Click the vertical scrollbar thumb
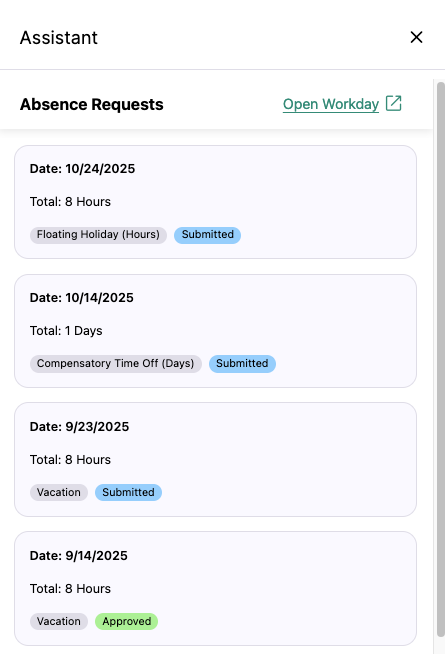 (440, 360)
